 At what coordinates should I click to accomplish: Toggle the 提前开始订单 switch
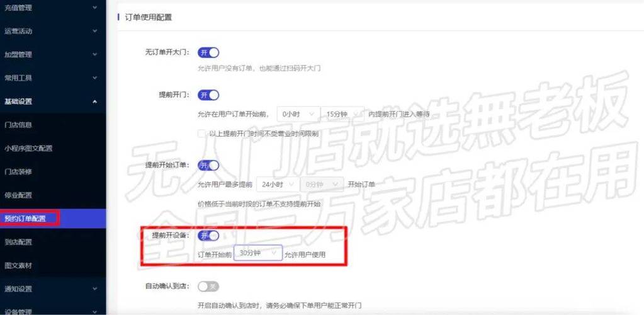tap(208, 165)
